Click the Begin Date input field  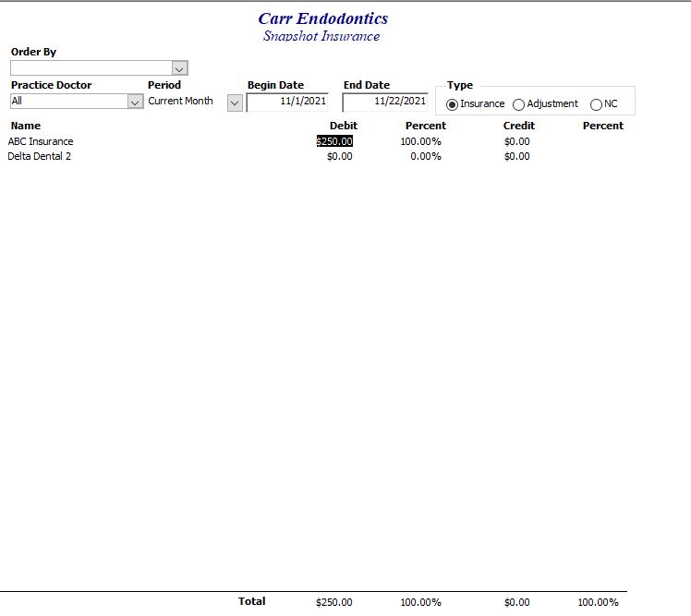tap(287, 102)
